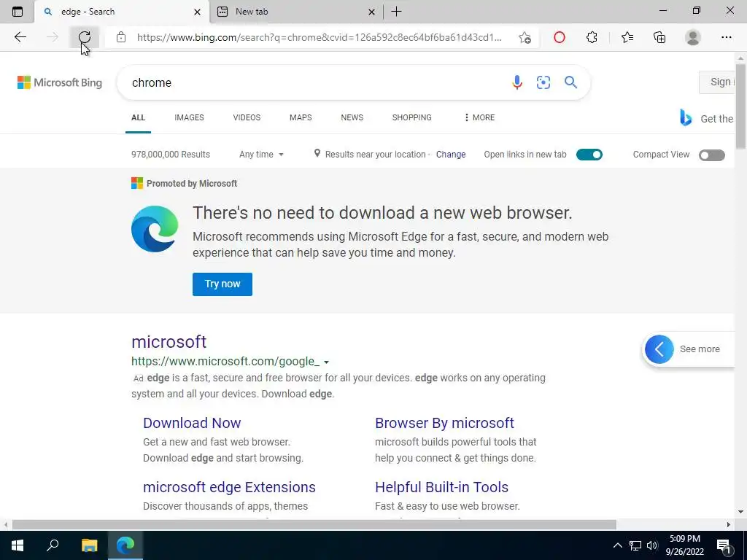The height and width of the screenshot is (560, 747).
Task: Click the scrollbar right arrow
Action: 729,525
